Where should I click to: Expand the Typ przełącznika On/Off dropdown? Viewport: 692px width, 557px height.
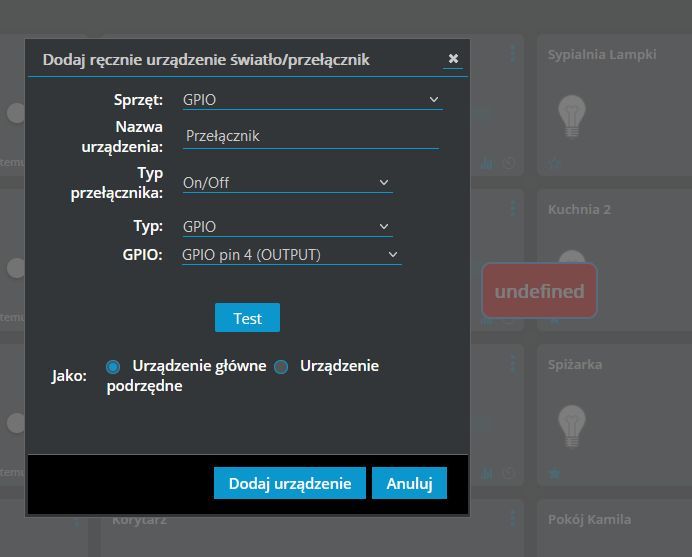[x=288, y=183]
